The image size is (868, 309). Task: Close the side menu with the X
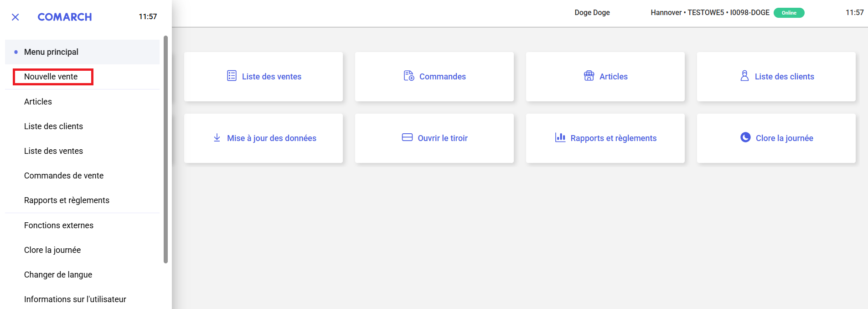click(15, 17)
